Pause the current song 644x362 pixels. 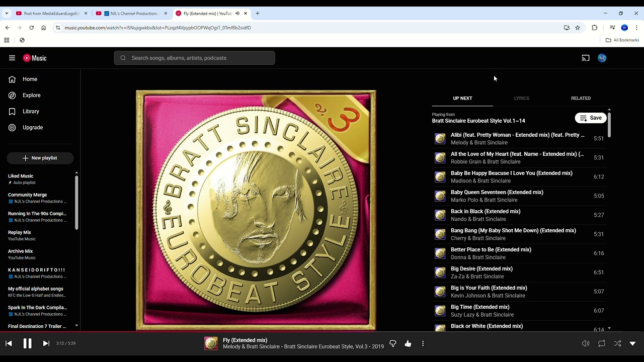tap(27, 343)
